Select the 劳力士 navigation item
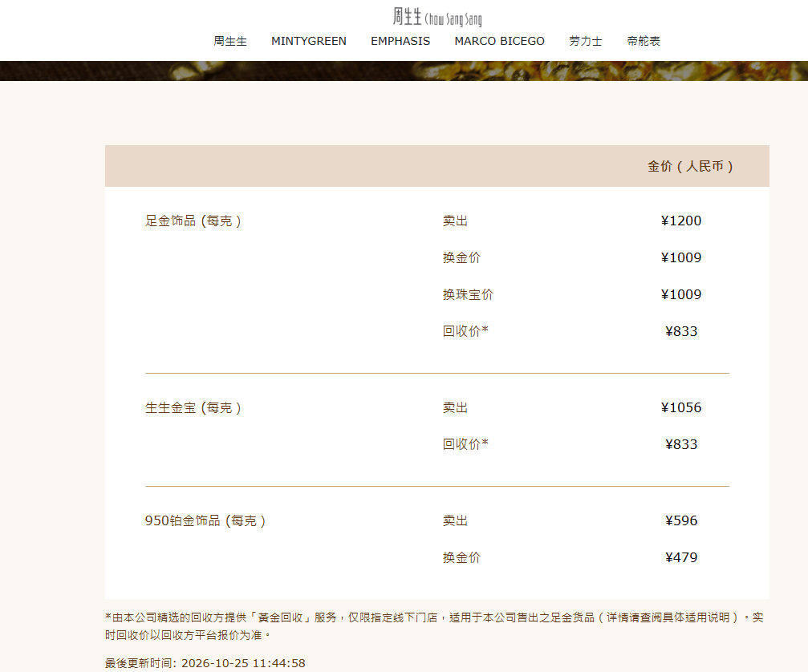Image resolution: width=808 pixels, height=672 pixels. [586, 41]
